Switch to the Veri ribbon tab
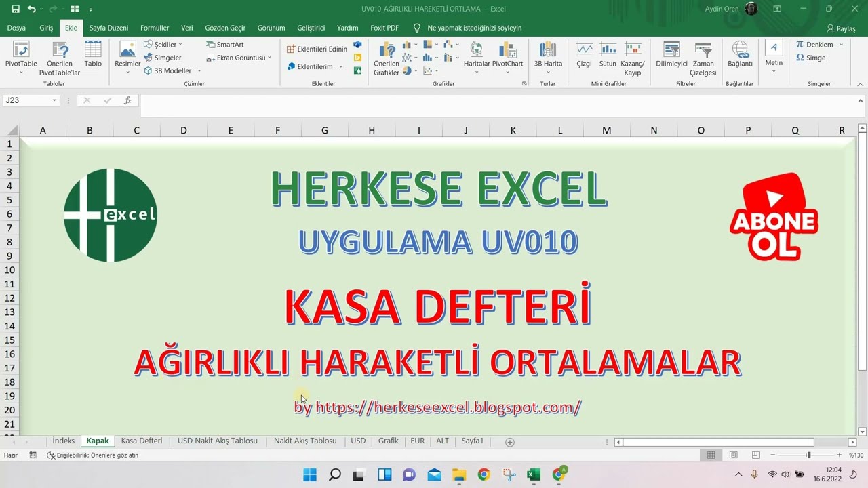The height and width of the screenshot is (488, 868). 187,28
